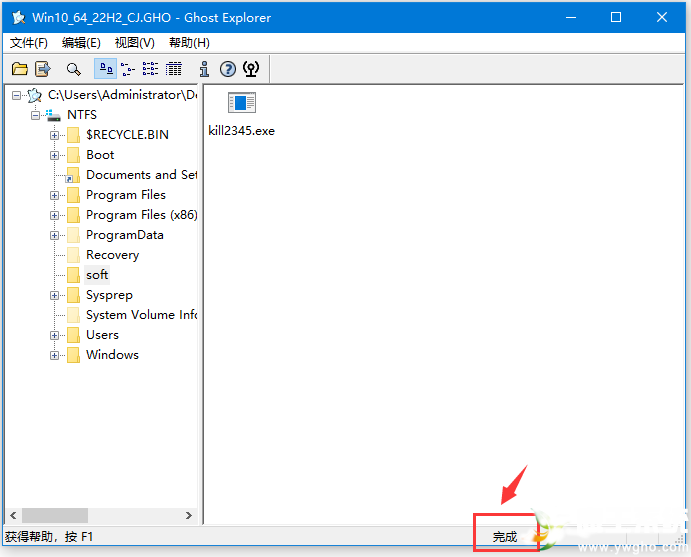The width and height of the screenshot is (691, 557).
Task: Open the 文件(F) menu
Action: pos(29,43)
